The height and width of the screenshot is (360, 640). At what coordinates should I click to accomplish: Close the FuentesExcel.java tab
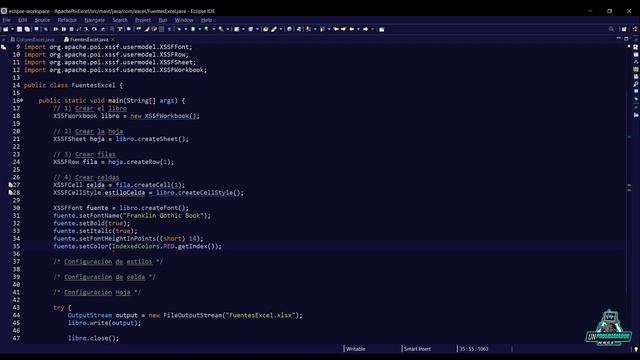pos(113,40)
